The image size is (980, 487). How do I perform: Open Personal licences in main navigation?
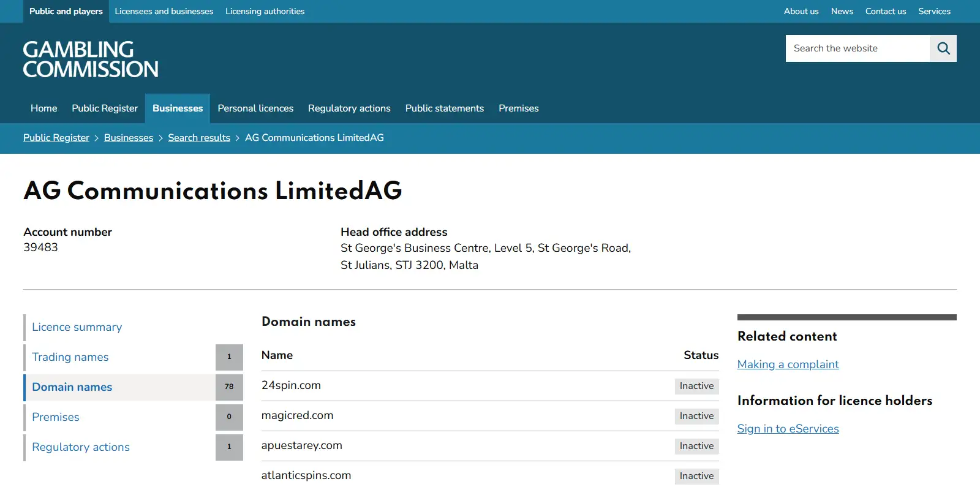tap(255, 108)
